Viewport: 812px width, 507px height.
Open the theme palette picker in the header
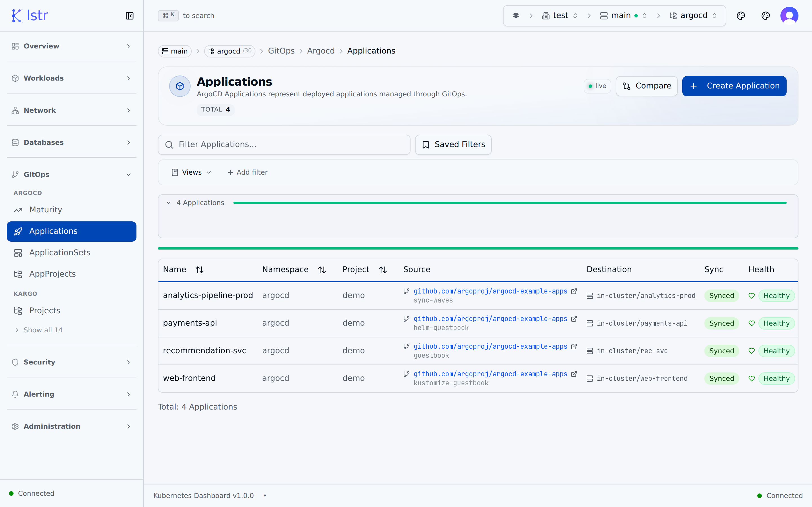[741, 15]
